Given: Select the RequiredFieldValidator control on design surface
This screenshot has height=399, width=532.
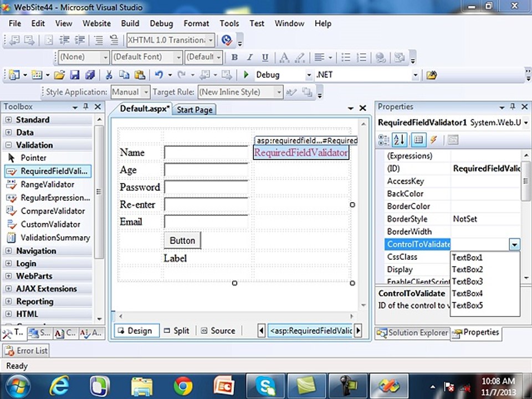Looking at the screenshot, I should click(301, 153).
